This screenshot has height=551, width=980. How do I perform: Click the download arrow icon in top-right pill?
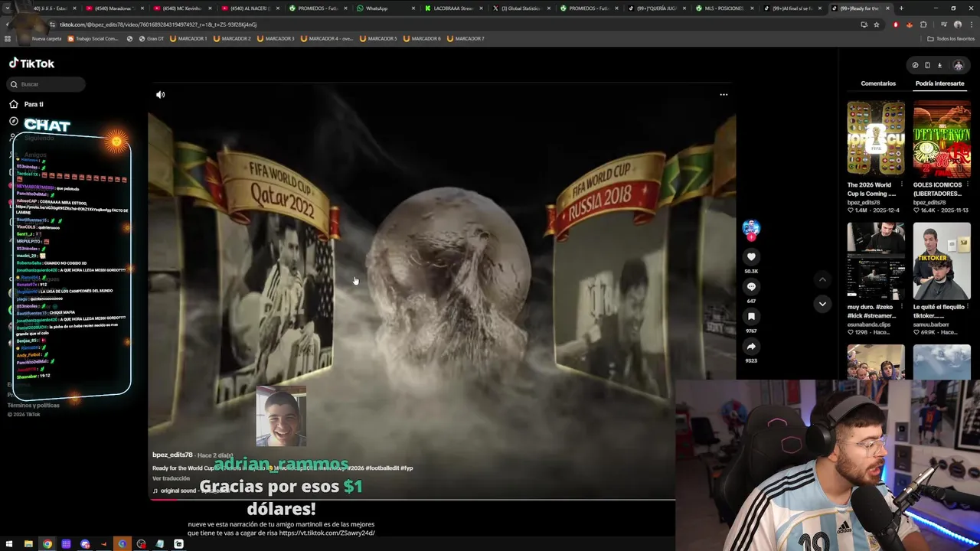(939, 66)
